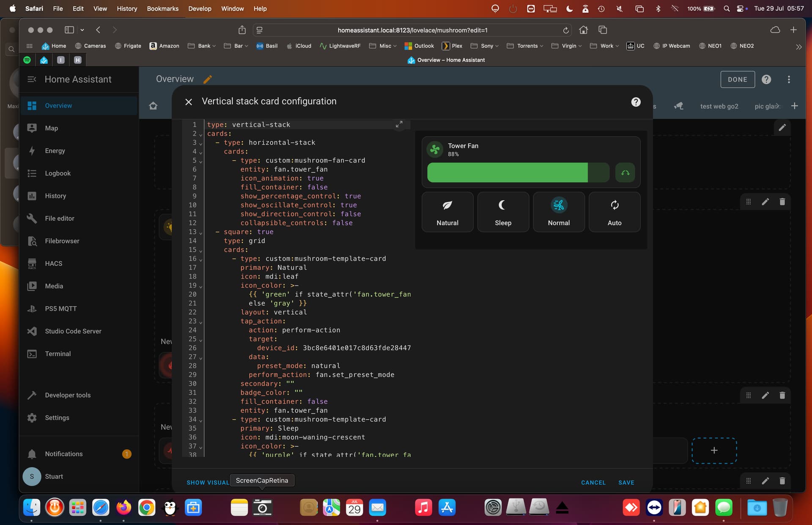The image size is (812, 525).
Task: Toggle the Tower Fan power icon
Action: tap(435, 149)
